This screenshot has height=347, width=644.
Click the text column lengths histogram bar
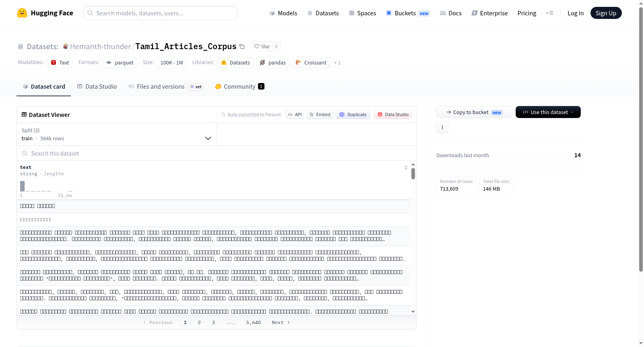point(23,186)
